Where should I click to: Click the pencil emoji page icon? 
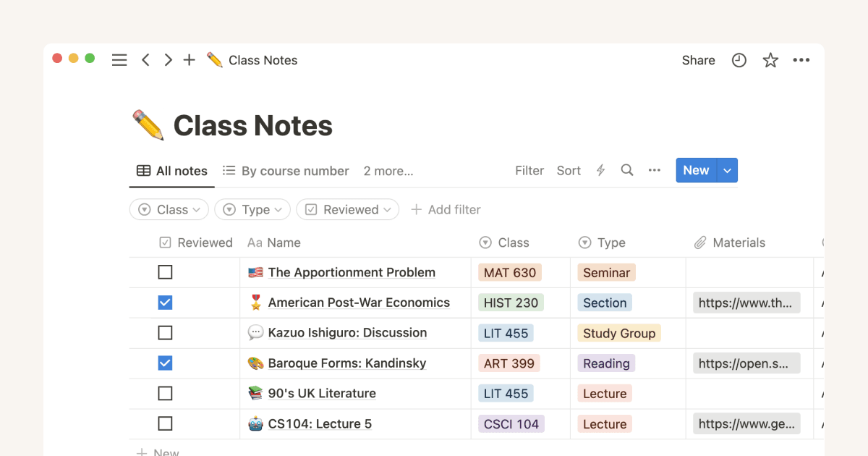(148, 124)
